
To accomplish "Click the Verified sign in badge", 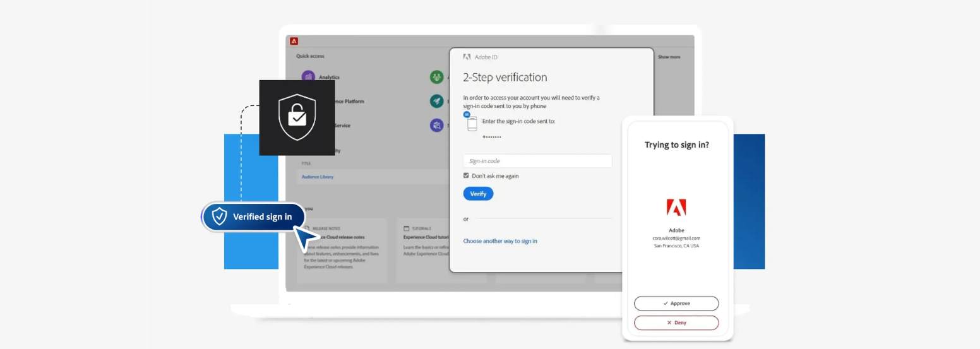I will [x=253, y=216].
